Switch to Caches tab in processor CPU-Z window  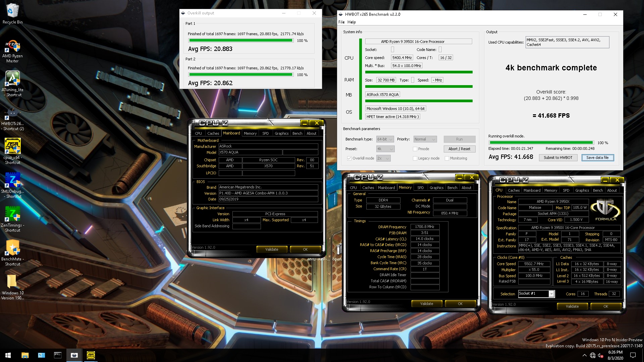click(514, 190)
